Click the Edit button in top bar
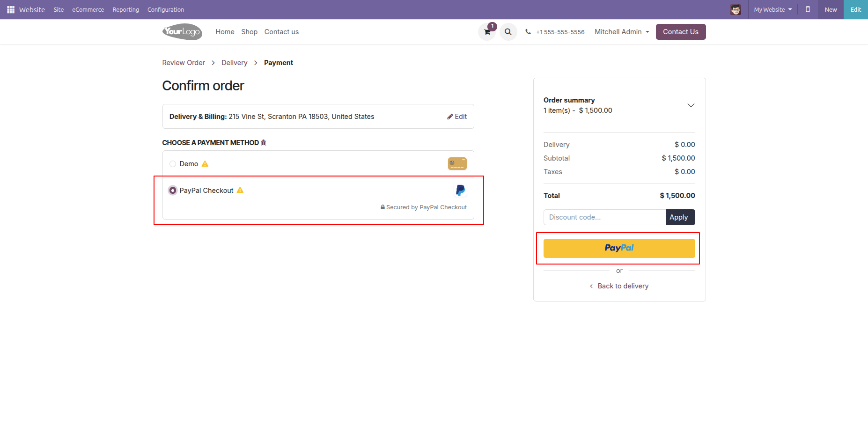This screenshot has height=434, width=868. pos(856,9)
